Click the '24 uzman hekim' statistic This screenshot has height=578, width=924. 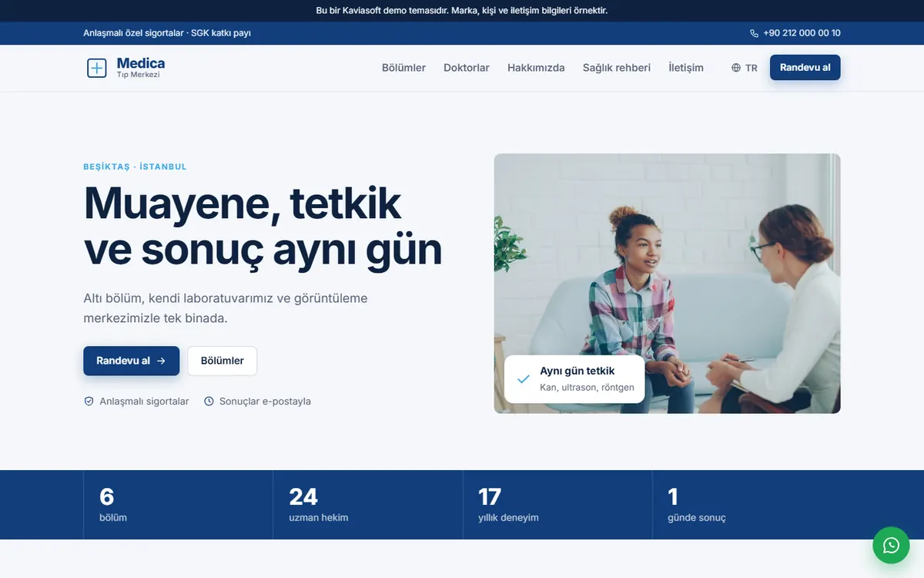318,505
